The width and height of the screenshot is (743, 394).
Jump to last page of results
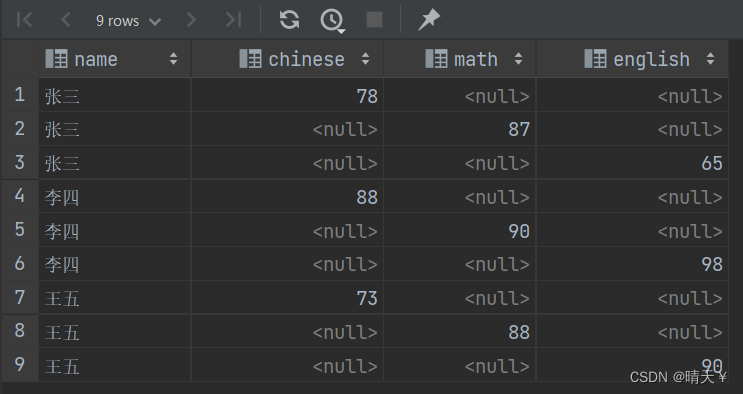pyautogui.click(x=233, y=20)
